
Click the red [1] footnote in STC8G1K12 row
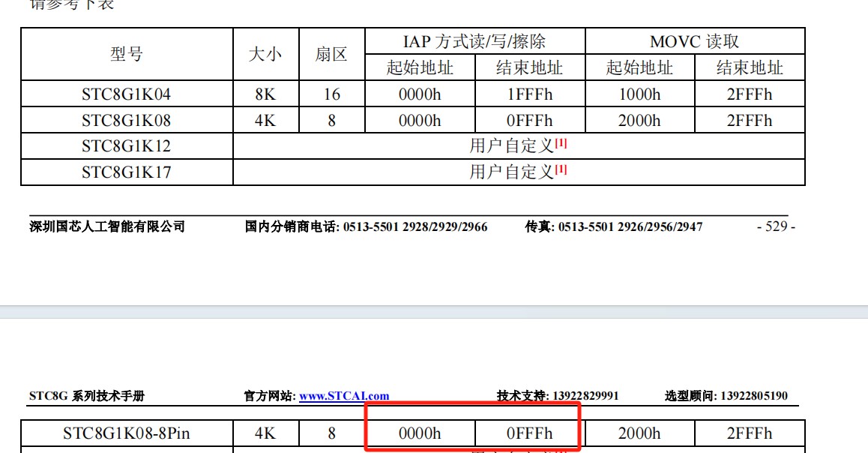pos(561,143)
